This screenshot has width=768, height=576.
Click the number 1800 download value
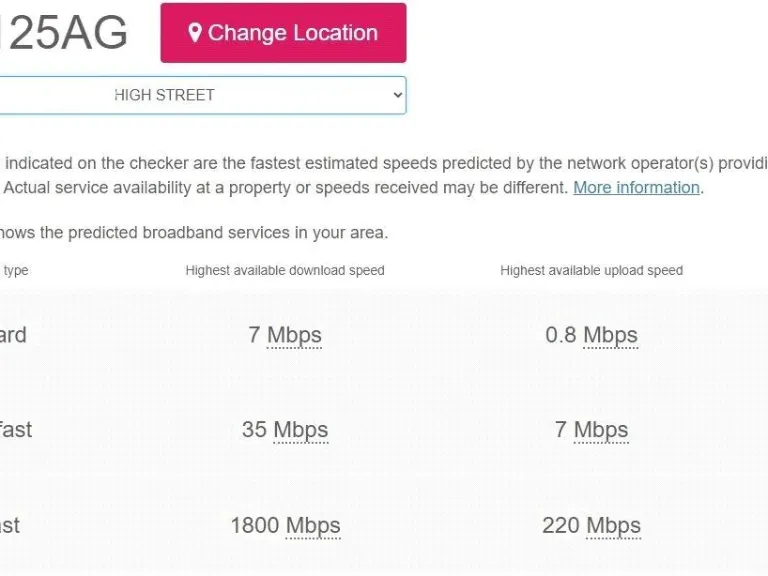(x=255, y=525)
